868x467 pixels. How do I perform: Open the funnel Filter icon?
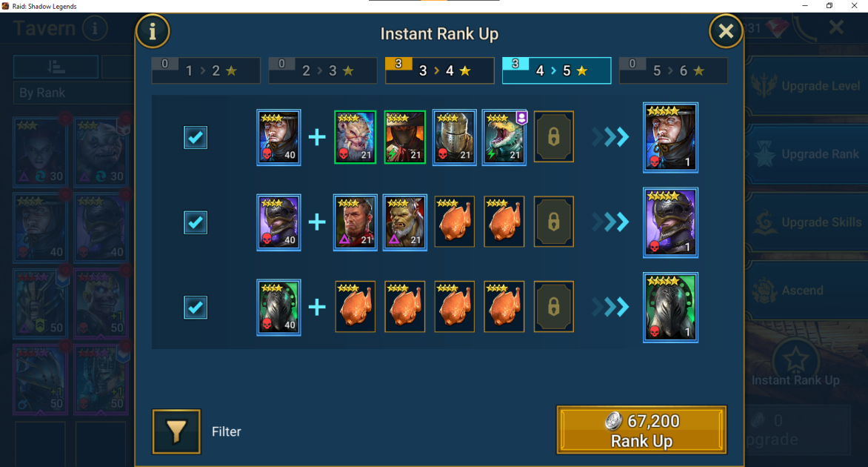click(x=176, y=431)
